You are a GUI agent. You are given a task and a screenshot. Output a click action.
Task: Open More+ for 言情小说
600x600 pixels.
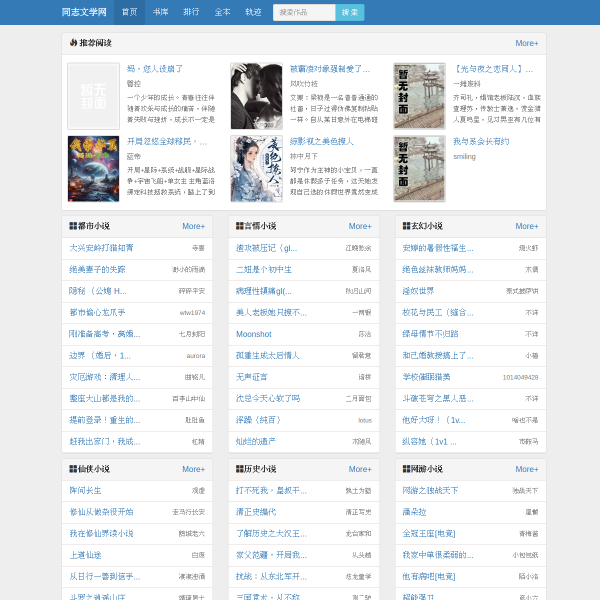point(360,226)
